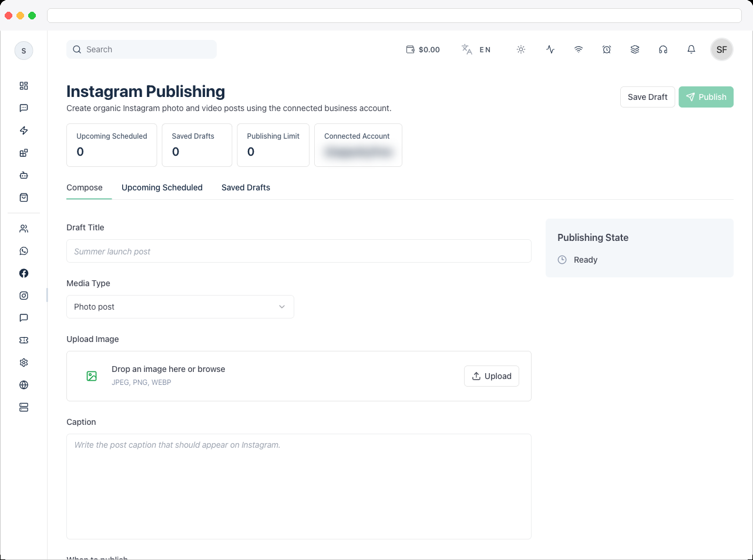The image size is (753, 560).
Task: Open the bot icon in the sidebar
Action: click(23, 175)
